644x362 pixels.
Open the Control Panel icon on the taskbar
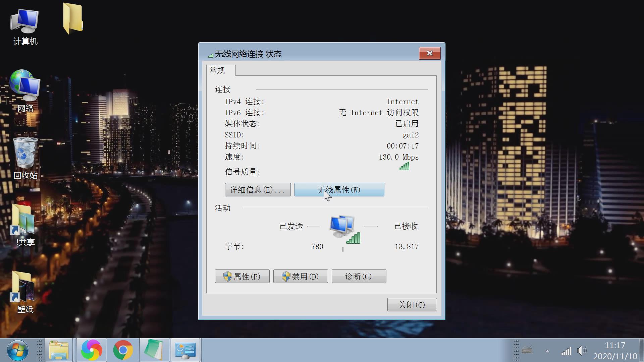click(185, 350)
